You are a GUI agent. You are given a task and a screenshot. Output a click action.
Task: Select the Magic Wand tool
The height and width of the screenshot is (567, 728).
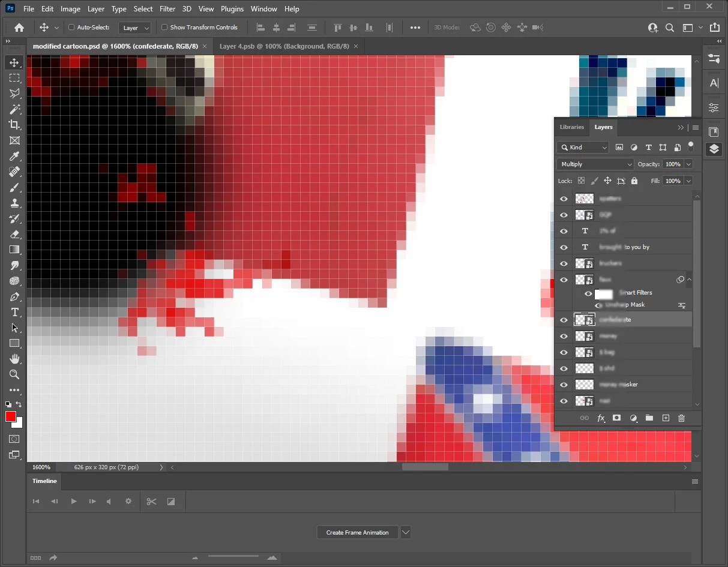pos(14,109)
